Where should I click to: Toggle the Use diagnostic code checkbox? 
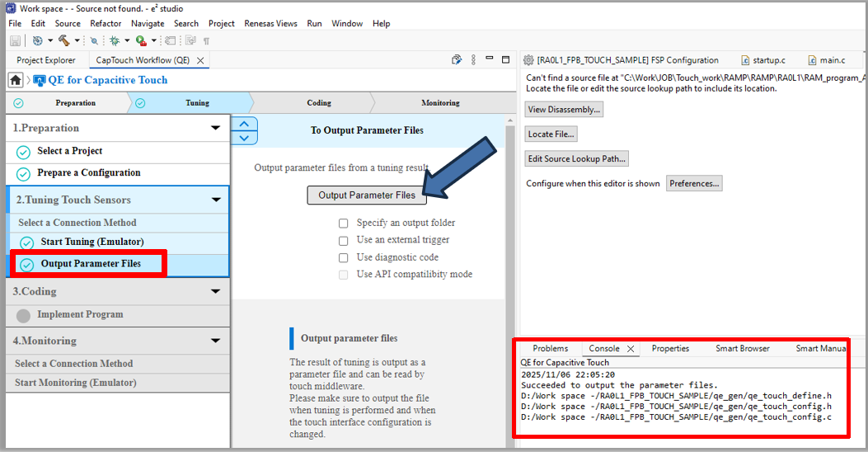(x=343, y=257)
